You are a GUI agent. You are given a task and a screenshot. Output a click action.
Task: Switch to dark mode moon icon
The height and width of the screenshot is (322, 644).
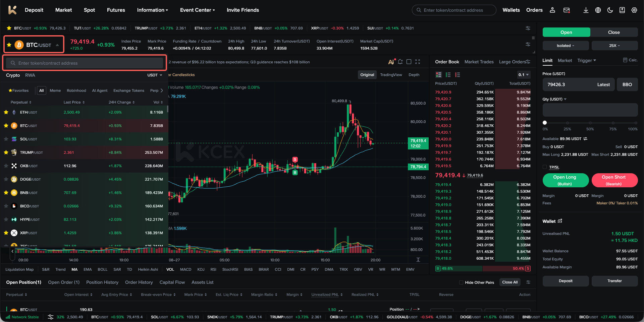pos(610,10)
